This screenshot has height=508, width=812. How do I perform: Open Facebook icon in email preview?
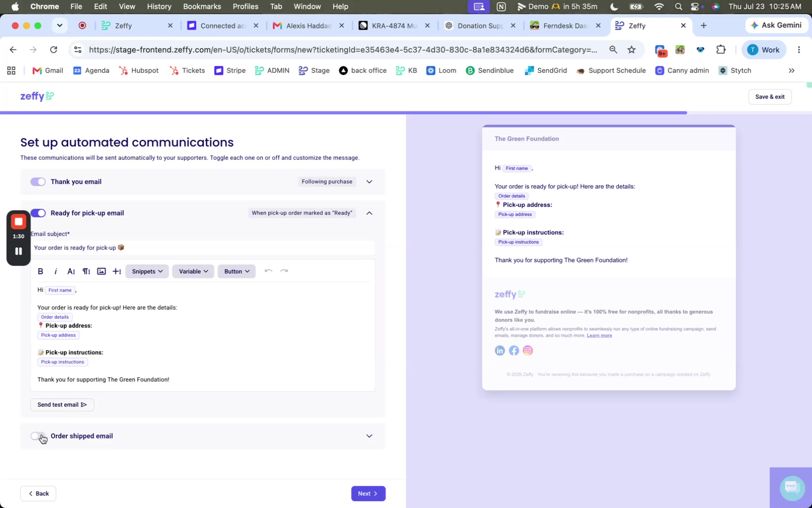click(x=514, y=350)
